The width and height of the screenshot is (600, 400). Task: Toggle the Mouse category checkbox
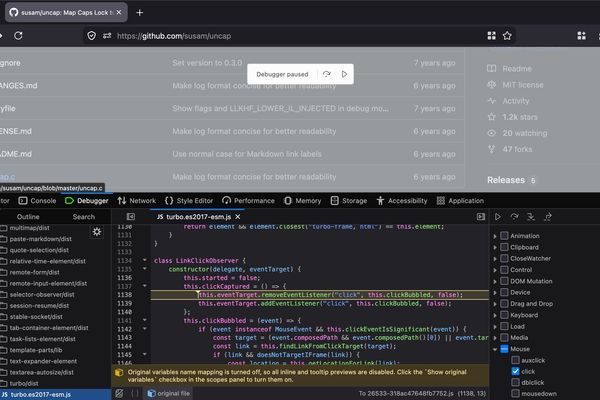click(x=504, y=349)
